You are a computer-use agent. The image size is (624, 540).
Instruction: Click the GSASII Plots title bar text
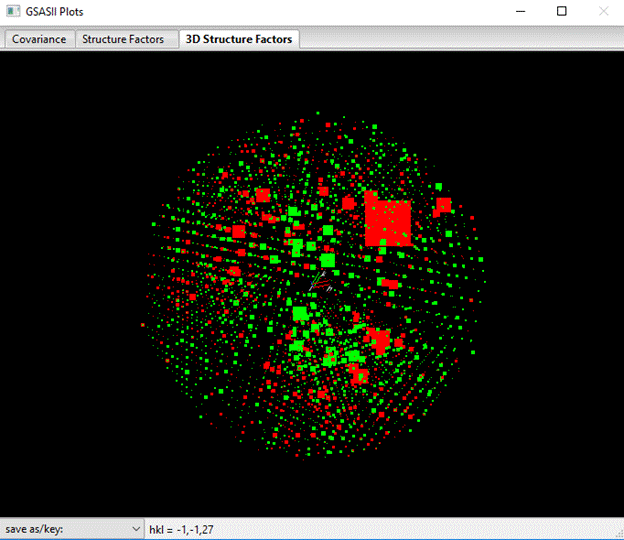point(62,11)
